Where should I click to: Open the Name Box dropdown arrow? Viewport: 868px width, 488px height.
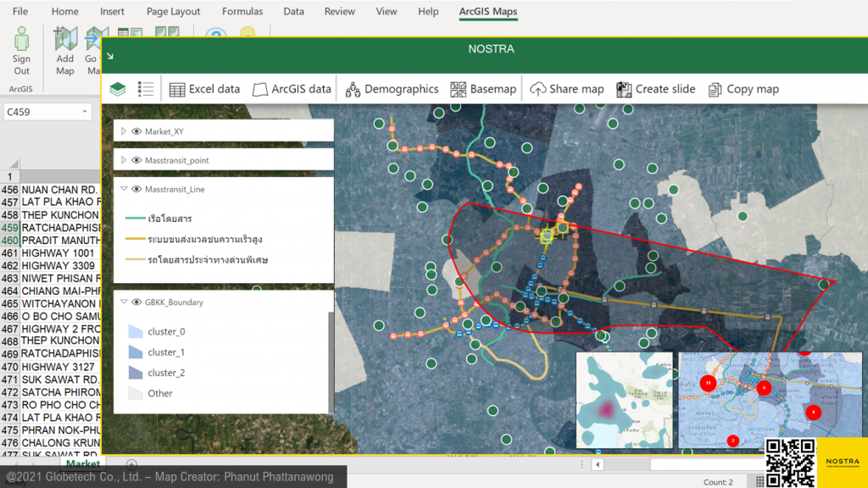(85, 112)
